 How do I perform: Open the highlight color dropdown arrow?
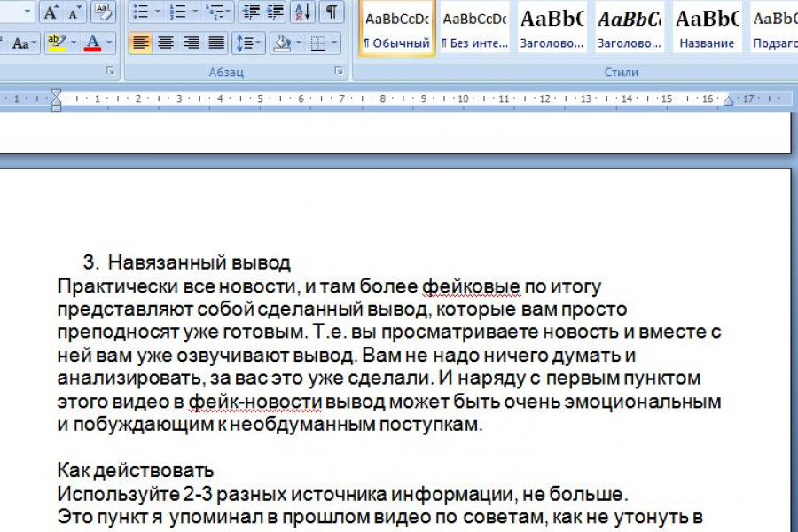click(74, 43)
